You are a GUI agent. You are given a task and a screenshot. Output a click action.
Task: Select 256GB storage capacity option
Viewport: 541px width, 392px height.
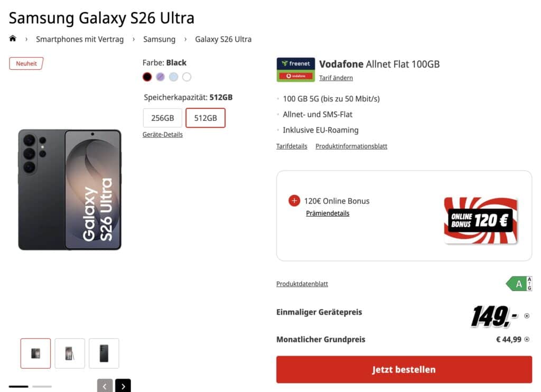click(x=163, y=118)
